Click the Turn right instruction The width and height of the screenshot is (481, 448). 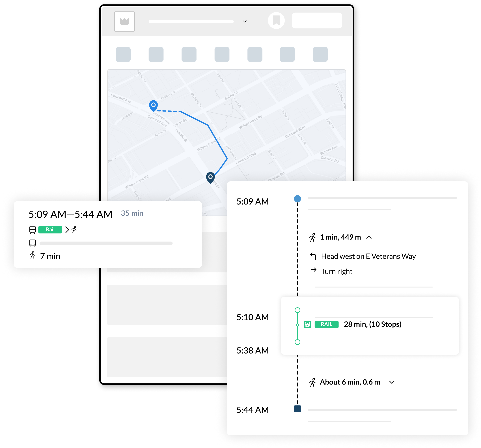click(337, 272)
